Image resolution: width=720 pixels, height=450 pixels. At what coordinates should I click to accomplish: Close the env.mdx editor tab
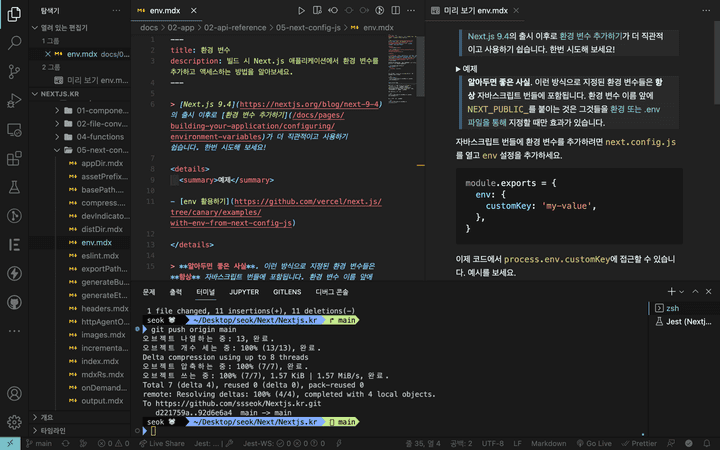[x=194, y=11]
